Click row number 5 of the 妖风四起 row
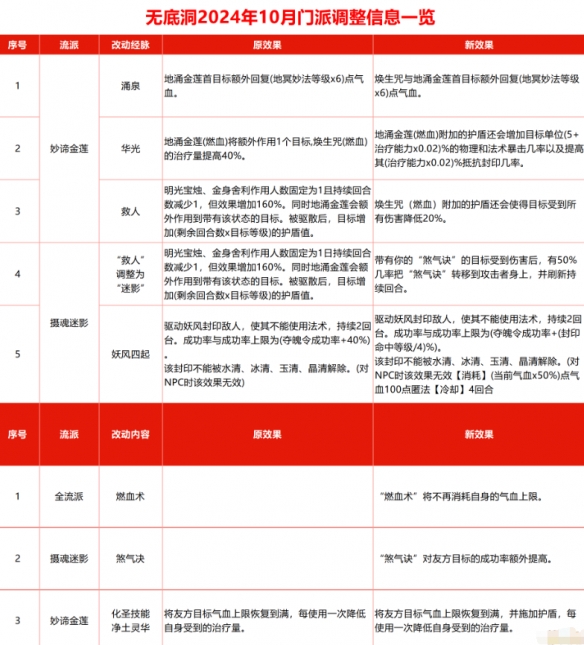This screenshot has height=645, width=584. [x=17, y=354]
